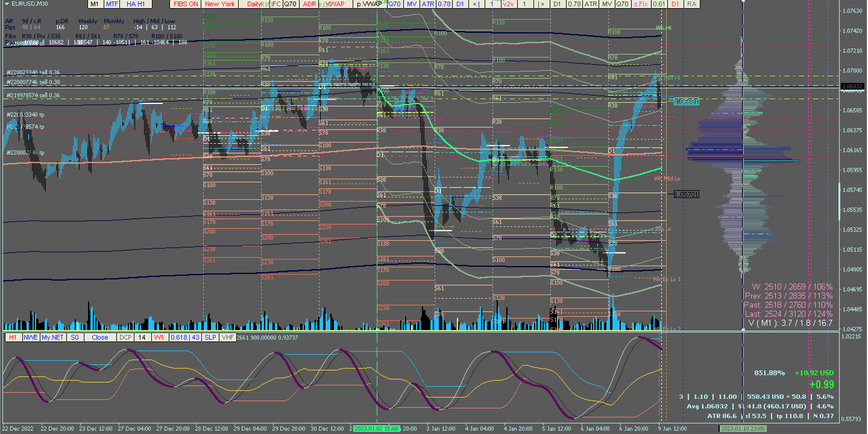Click the s.Fix button
Viewport: 868px width, 434px height.
click(640, 4)
